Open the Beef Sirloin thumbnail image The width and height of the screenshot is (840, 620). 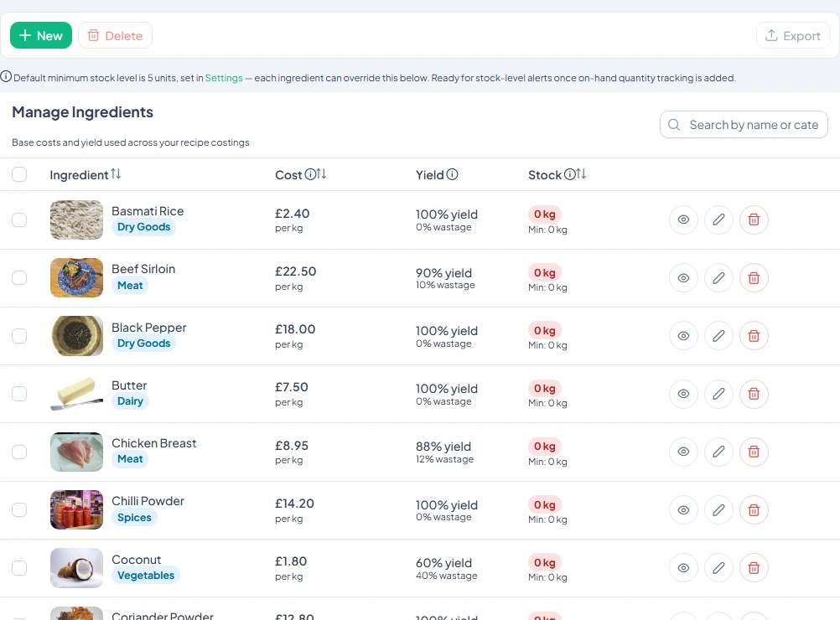point(76,278)
